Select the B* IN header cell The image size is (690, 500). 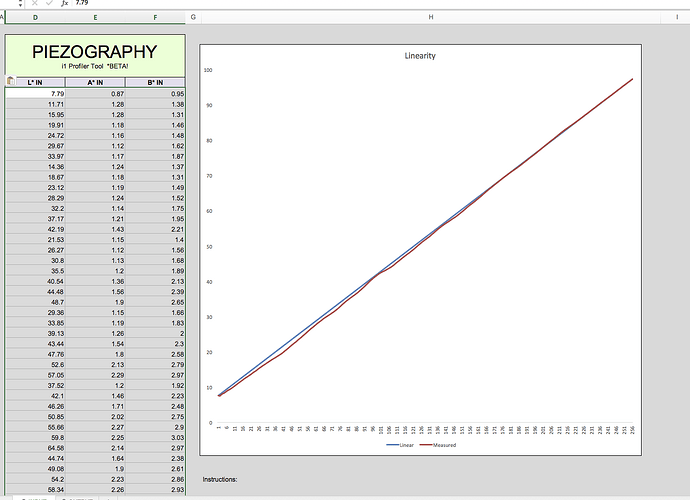[155, 82]
